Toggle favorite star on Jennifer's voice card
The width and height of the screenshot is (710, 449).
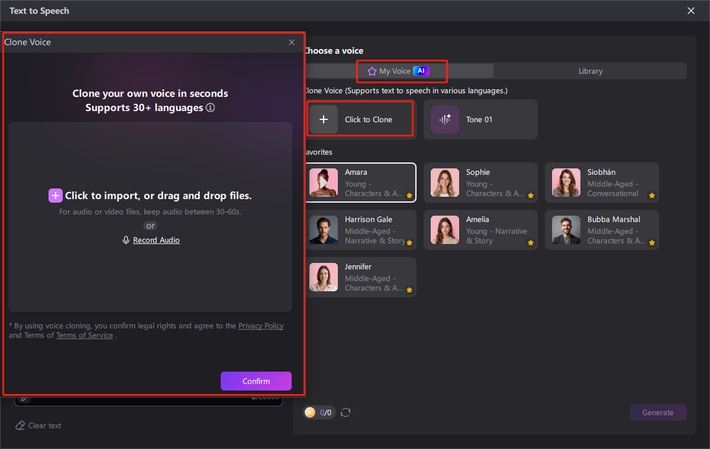tap(409, 289)
